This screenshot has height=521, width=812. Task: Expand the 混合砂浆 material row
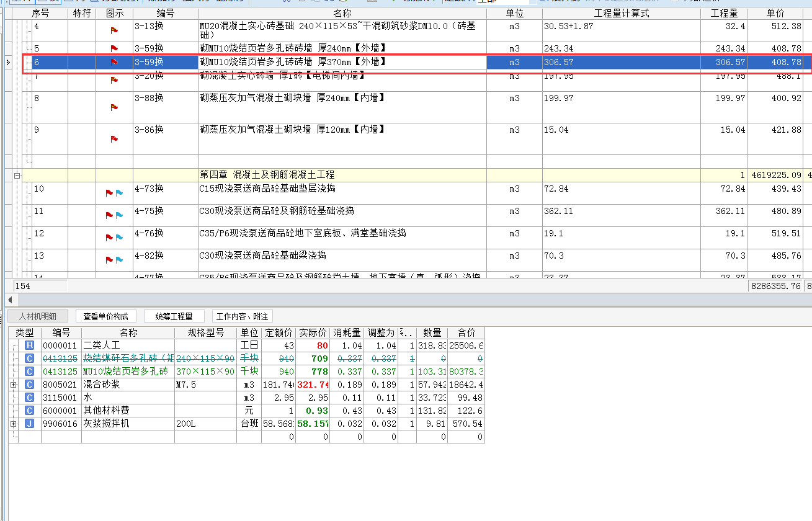click(14, 385)
